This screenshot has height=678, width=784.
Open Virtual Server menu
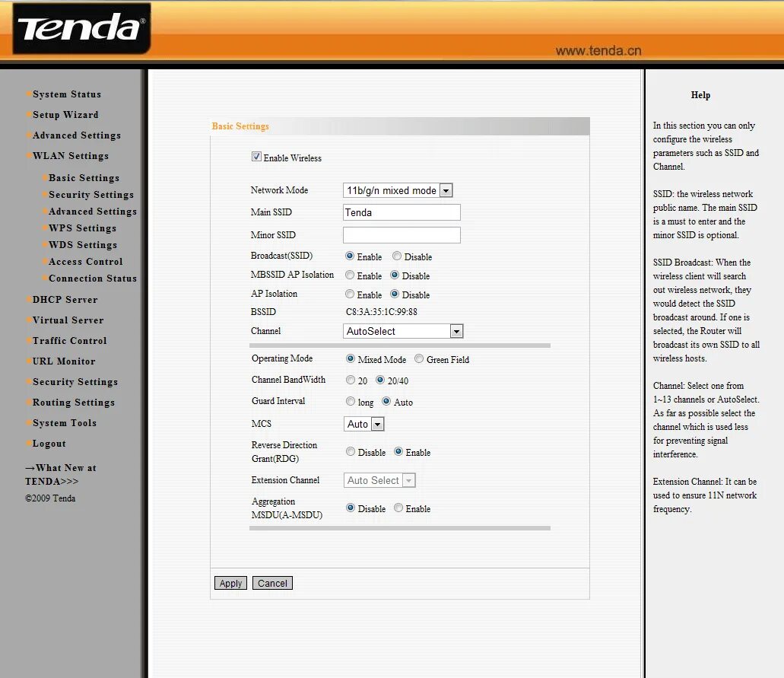[x=68, y=320]
